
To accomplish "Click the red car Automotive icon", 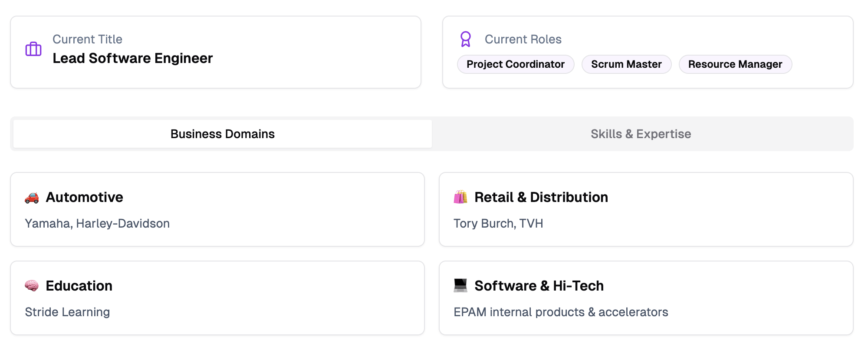I will click(x=32, y=198).
